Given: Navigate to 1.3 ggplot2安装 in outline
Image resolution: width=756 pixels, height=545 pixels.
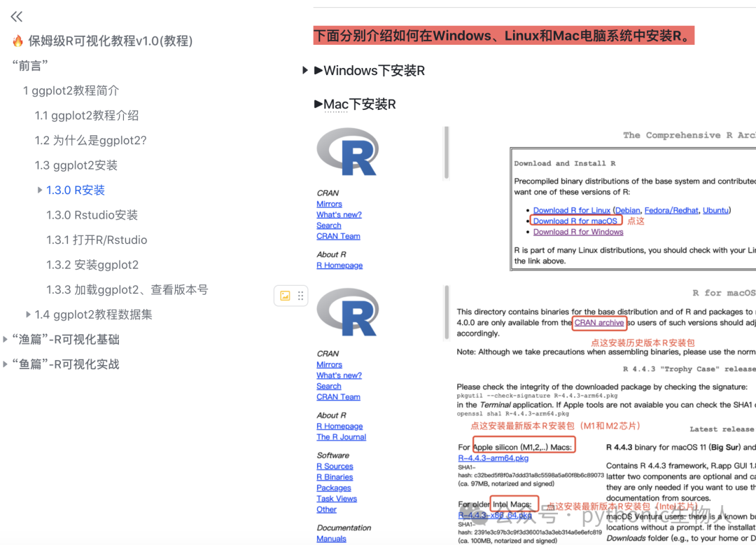Looking at the screenshot, I should [x=76, y=165].
